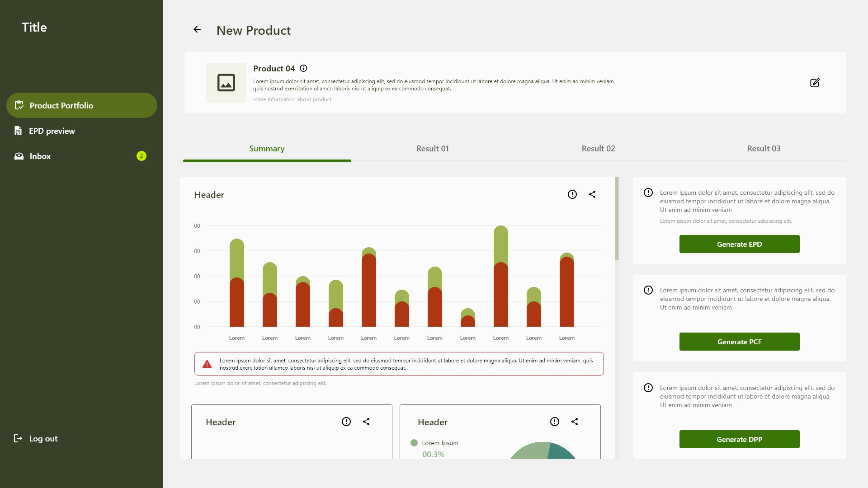
Task: Click the alert icon on pie chart Header
Action: click(x=555, y=422)
